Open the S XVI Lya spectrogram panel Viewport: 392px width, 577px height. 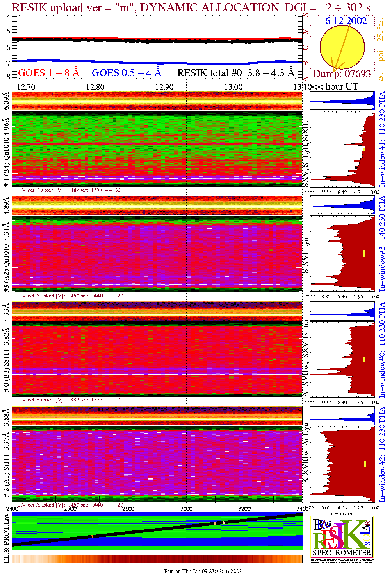(157, 254)
